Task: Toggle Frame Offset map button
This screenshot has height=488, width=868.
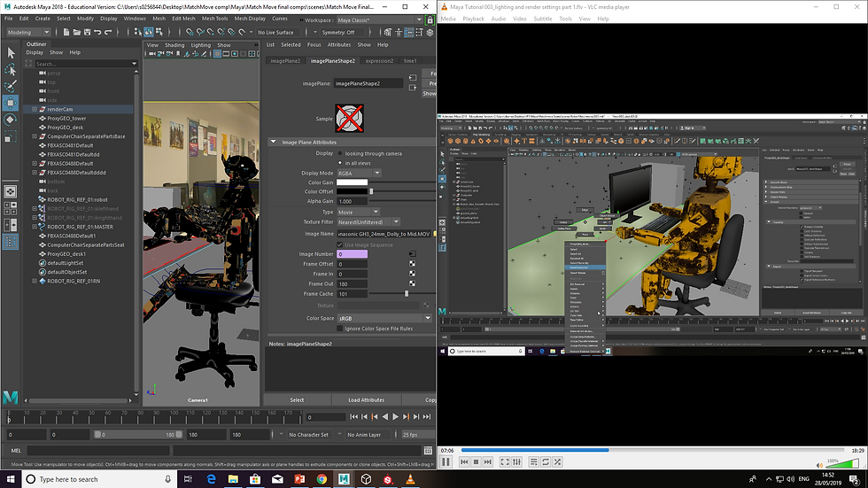Action: tap(413, 263)
